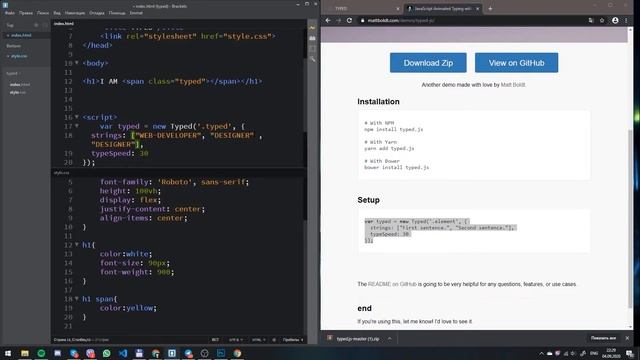
Task: Collapse the h1 rule fold arrow in style.css
Action: tap(77, 244)
